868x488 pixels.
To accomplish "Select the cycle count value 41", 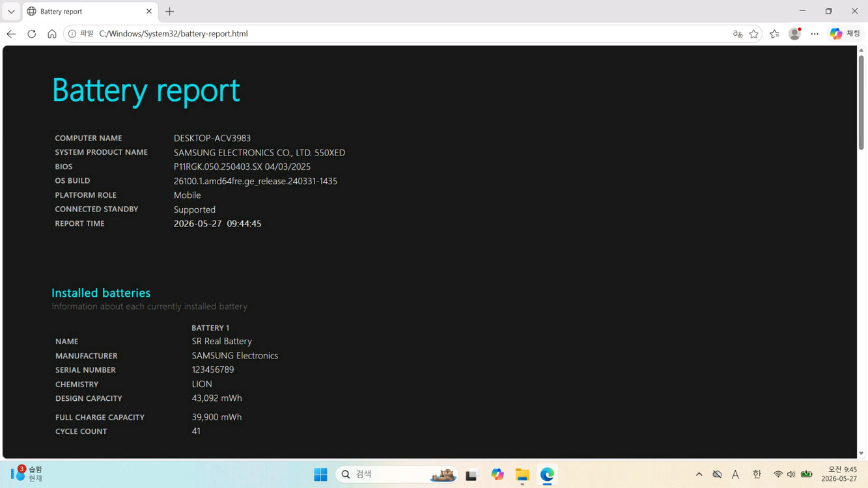I will pyautogui.click(x=196, y=431).
